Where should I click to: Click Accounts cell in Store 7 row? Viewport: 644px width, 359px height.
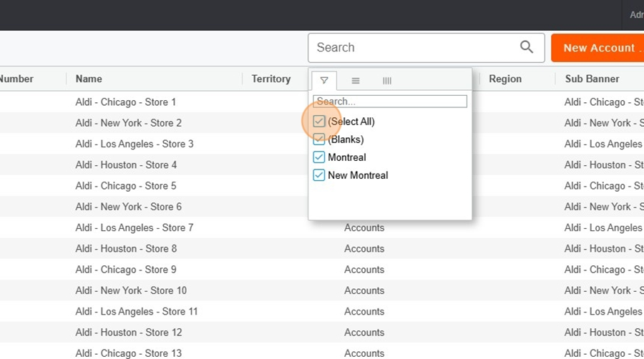pyautogui.click(x=364, y=227)
